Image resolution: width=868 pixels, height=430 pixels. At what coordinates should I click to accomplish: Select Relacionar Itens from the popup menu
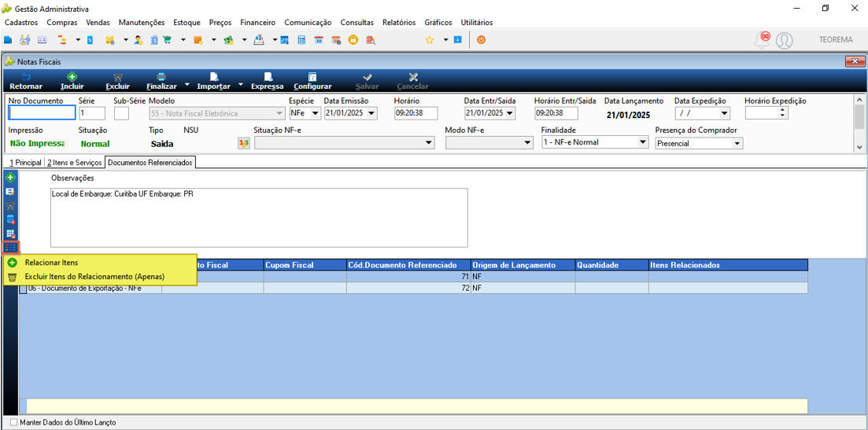click(51, 263)
